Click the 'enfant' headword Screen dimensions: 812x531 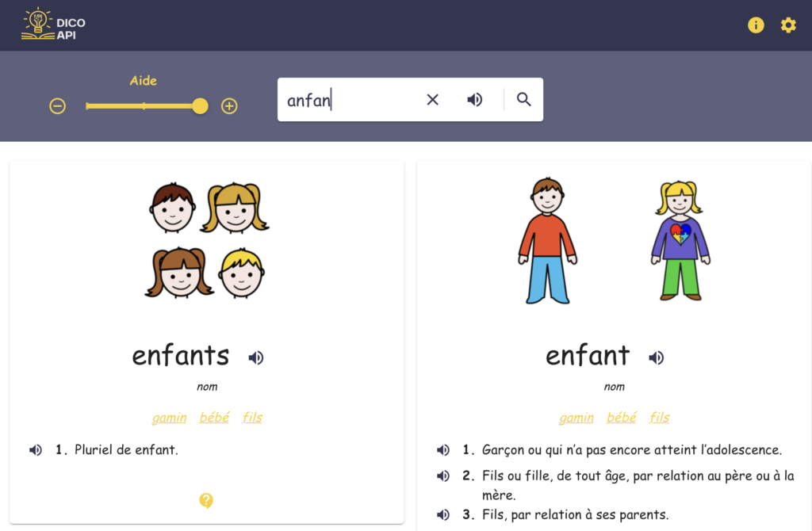(x=588, y=356)
